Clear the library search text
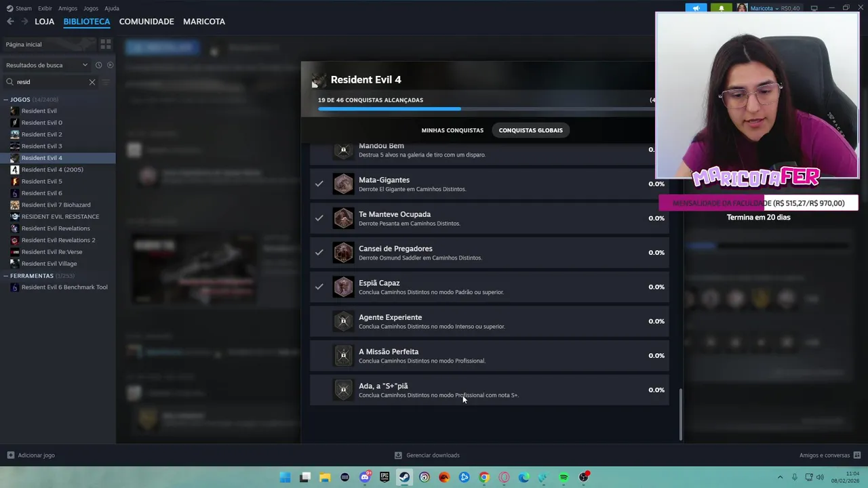The height and width of the screenshot is (488, 868). (x=92, y=82)
